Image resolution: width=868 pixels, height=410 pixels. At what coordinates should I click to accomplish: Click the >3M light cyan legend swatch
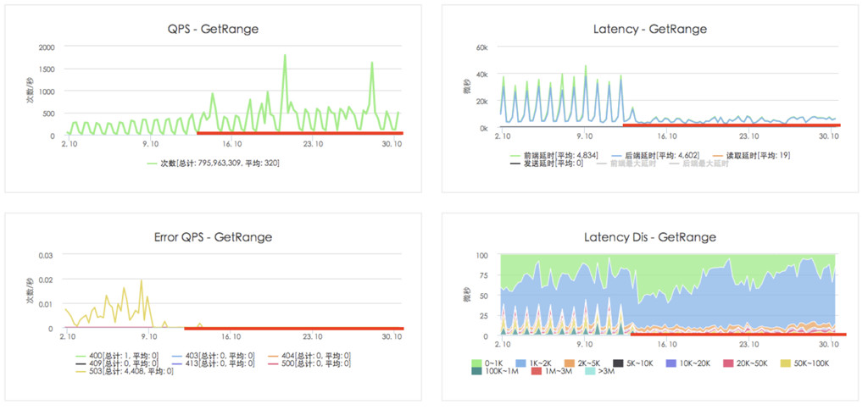[591, 372]
